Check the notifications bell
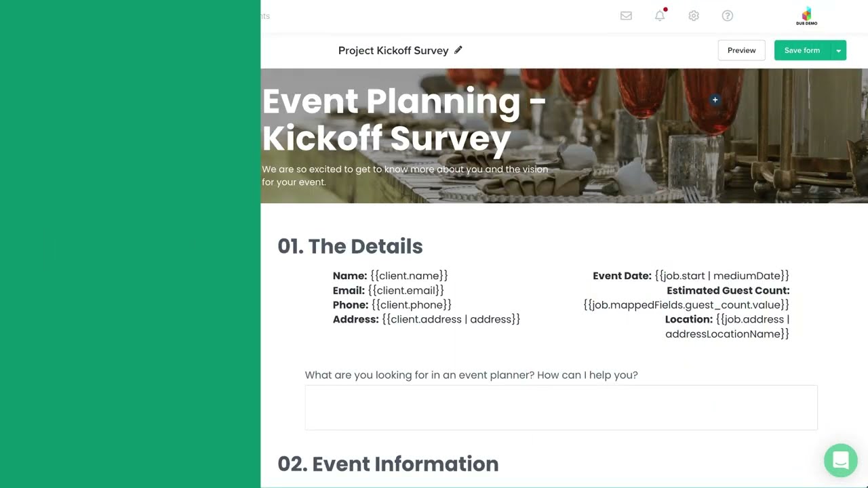Screen dimensions: 868x488 click(660, 16)
